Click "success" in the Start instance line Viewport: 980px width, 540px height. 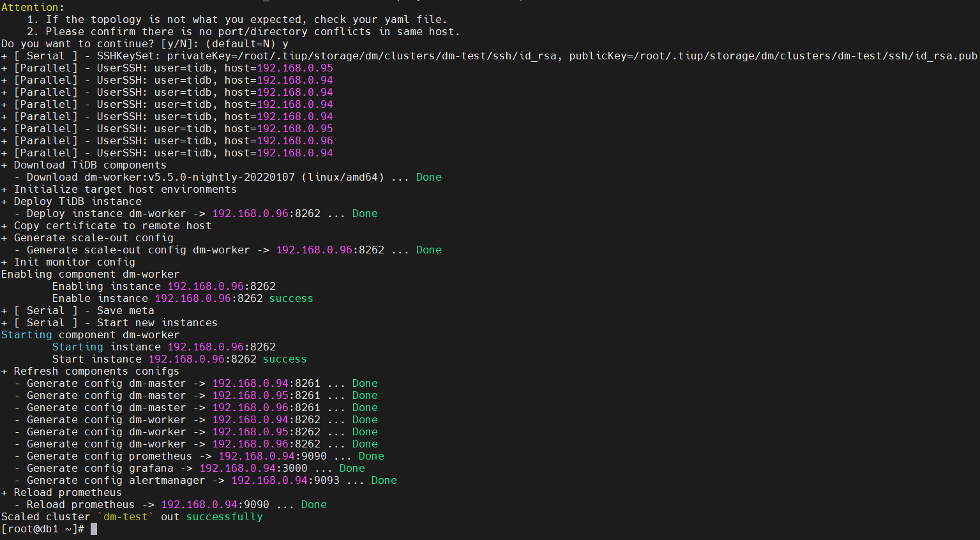[285, 359]
